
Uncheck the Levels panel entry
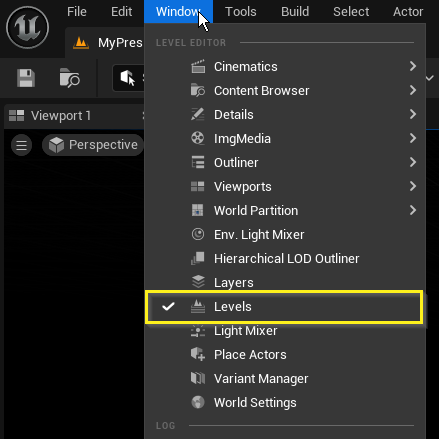(285, 307)
